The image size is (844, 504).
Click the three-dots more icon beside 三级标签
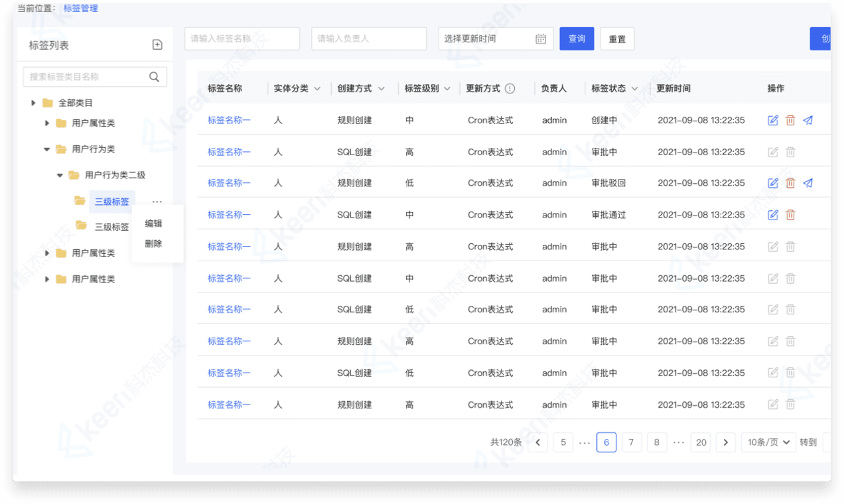pyautogui.click(x=157, y=202)
